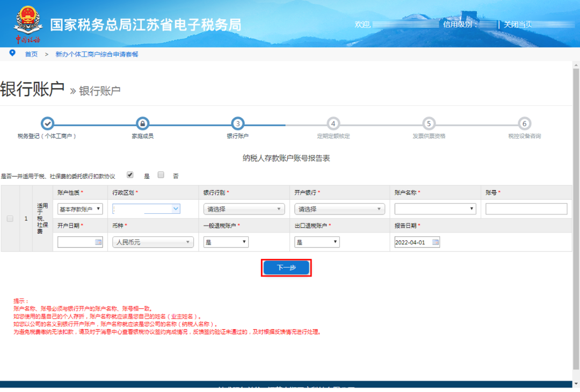Image resolution: width=580 pixels, height=392 pixels.
Task: Click the 首页 breadcrumb link
Action: point(31,54)
